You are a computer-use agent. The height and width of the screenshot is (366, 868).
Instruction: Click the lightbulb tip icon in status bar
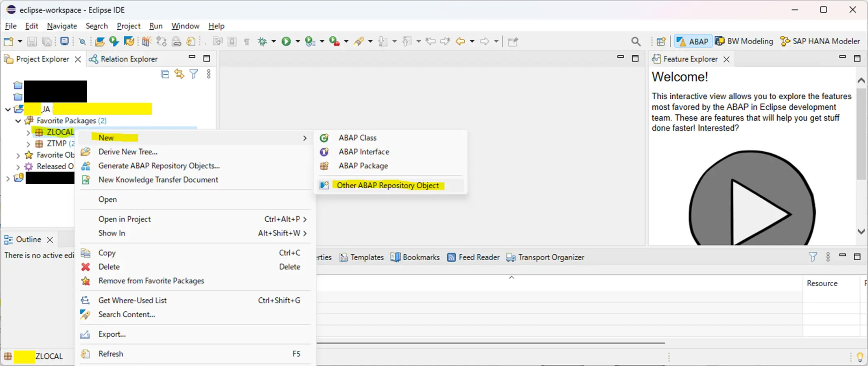(859, 357)
